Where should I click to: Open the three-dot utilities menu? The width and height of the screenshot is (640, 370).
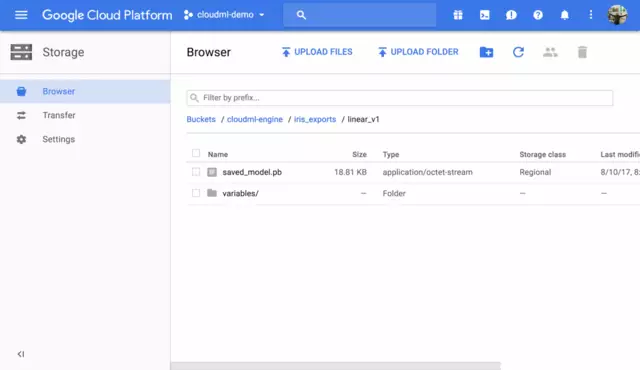pyautogui.click(x=591, y=15)
